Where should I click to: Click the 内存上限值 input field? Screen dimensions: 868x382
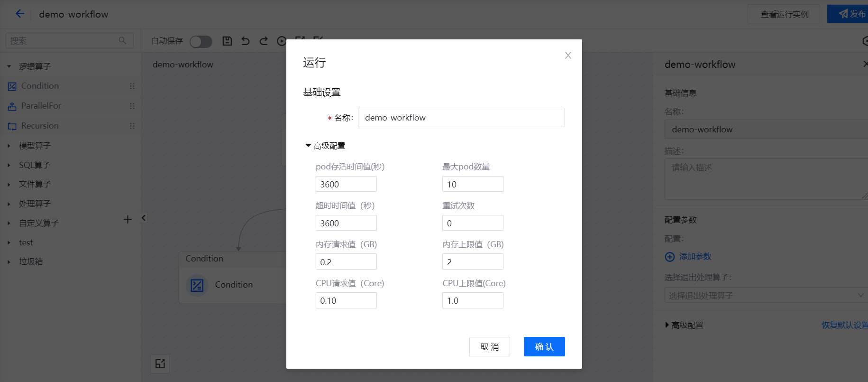point(473,261)
